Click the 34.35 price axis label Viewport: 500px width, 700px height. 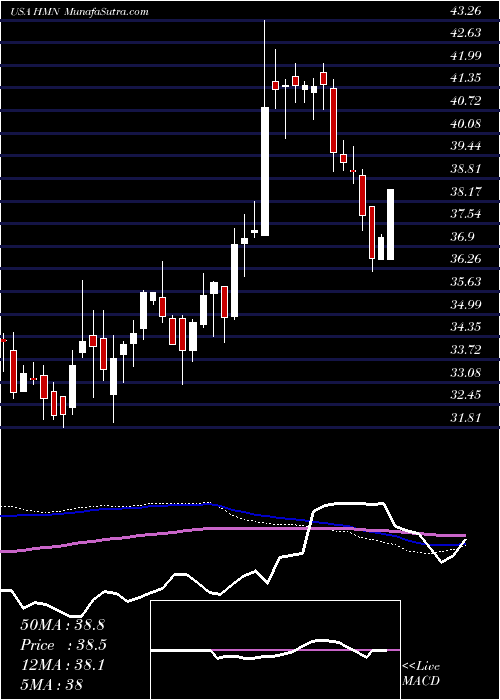(x=466, y=327)
